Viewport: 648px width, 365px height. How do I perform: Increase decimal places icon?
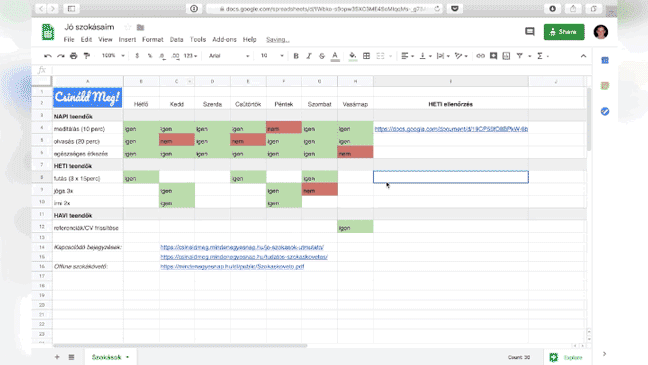pyautogui.click(x=176, y=56)
